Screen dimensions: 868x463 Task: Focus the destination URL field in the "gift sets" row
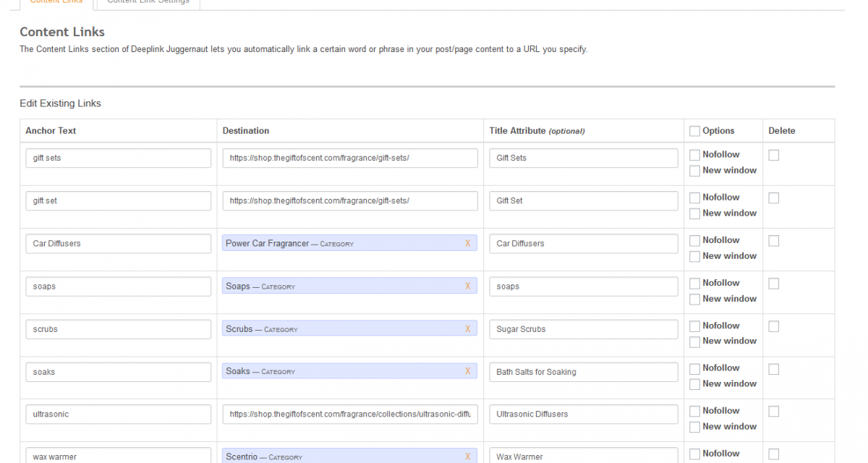tap(350, 158)
